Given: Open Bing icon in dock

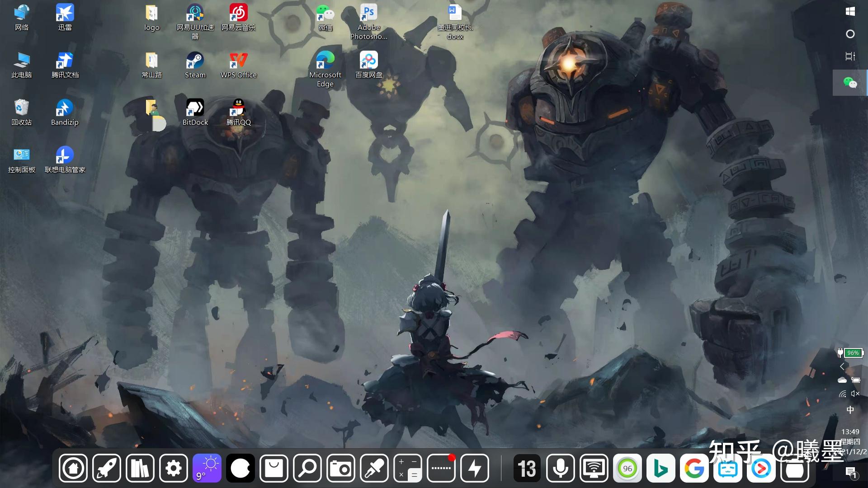Looking at the screenshot, I should coord(661,468).
